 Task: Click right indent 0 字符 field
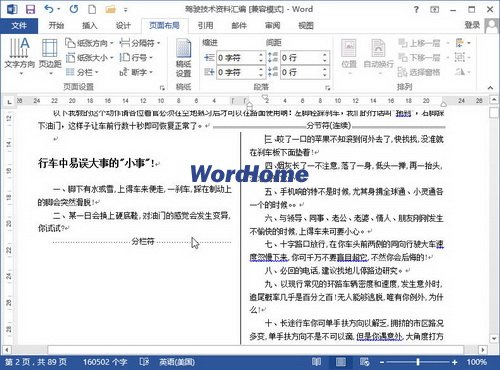click(241, 72)
